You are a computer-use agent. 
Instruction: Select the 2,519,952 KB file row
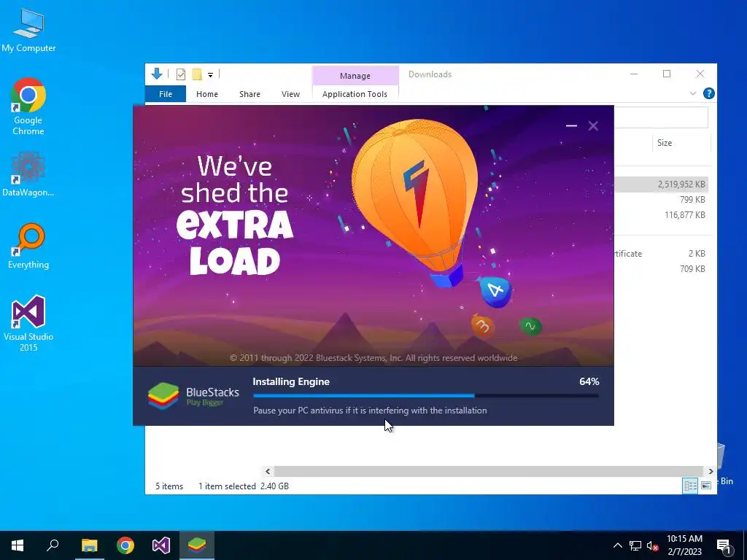[661, 184]
